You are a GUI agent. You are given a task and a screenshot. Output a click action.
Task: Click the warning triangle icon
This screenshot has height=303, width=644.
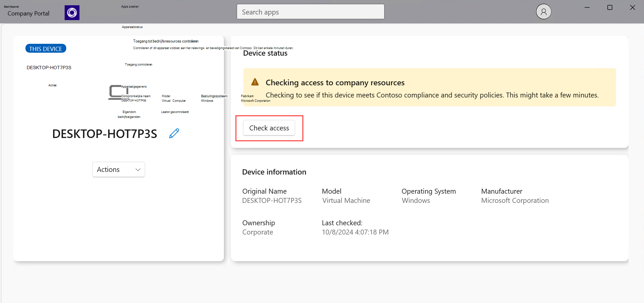point(255,82)
